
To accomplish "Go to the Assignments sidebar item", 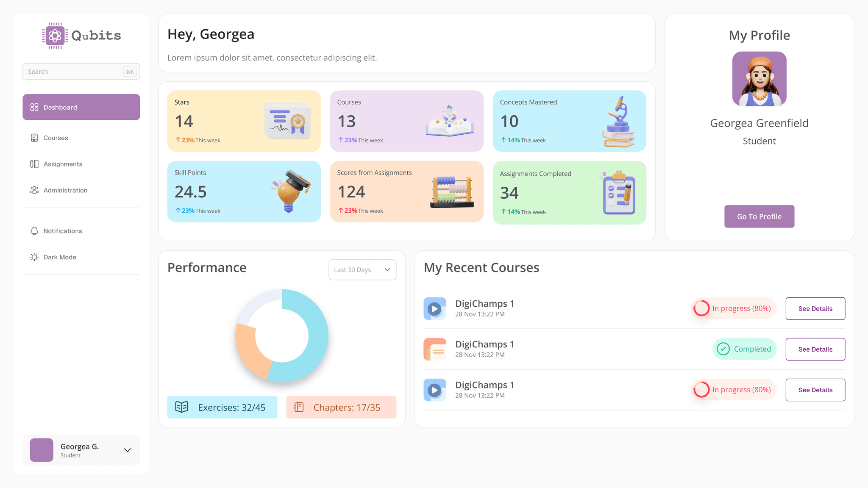I will point(63,164).
